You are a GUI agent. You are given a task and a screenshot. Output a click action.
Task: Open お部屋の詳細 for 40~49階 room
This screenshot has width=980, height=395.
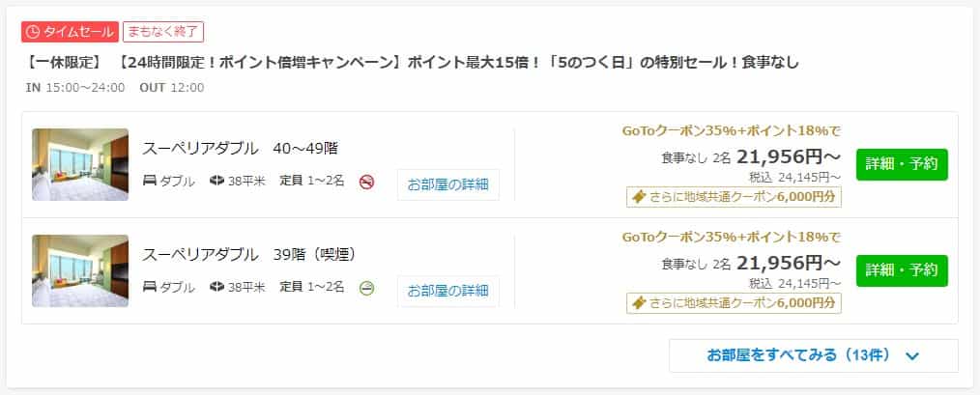coord(448,184)
